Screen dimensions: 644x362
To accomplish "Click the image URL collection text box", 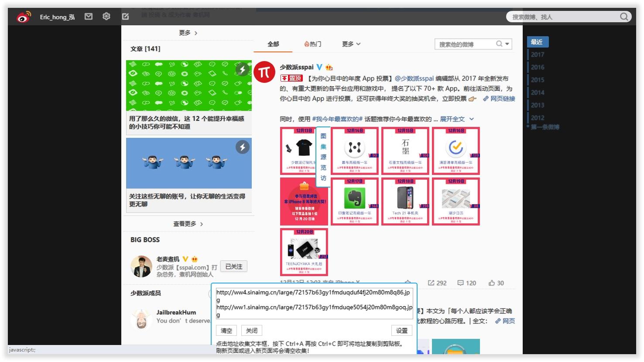I will 314,304.
